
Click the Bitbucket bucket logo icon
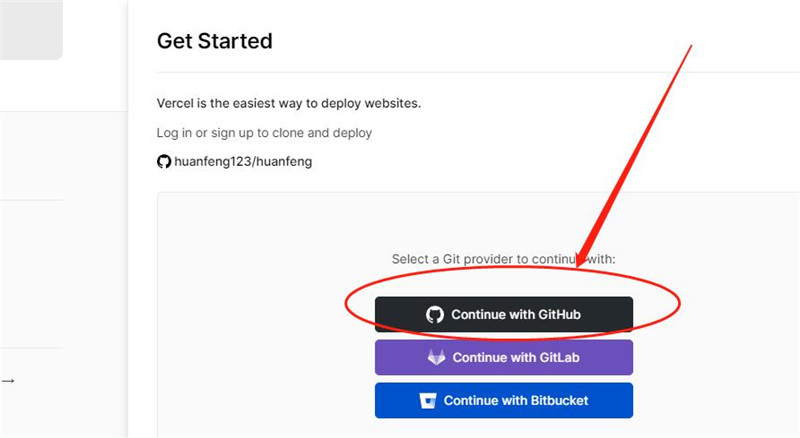428,401
